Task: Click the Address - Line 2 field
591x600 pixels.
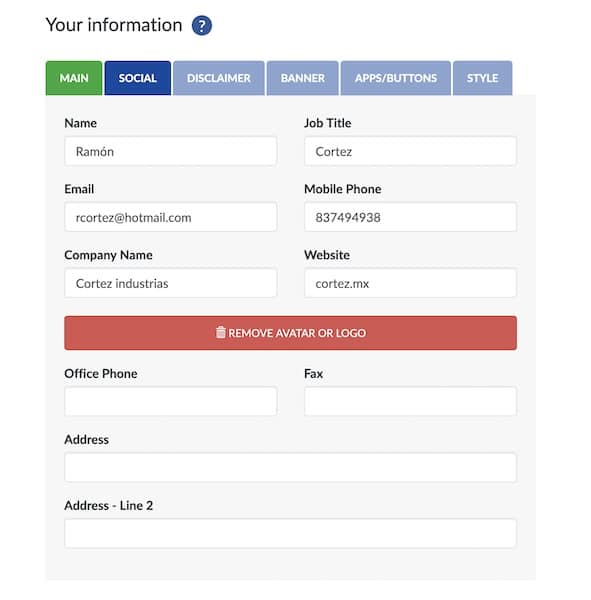Action: click(291, 533)
